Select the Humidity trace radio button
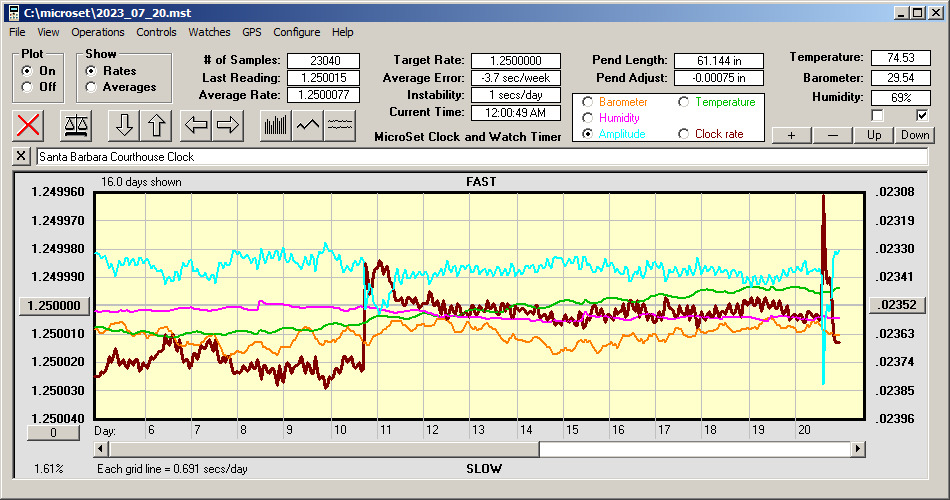This screenshot has width=950, height=500. (587, 118)
